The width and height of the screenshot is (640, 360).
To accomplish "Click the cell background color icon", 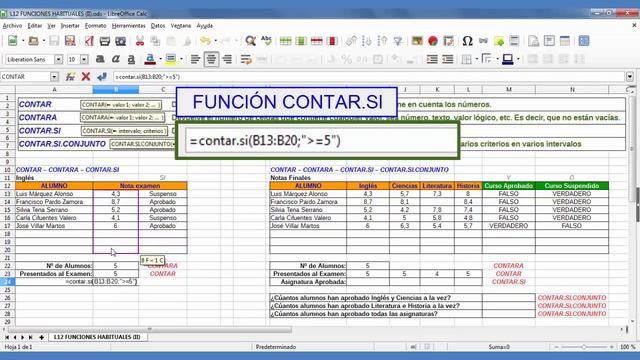I will pyautogui.click(x=508, y=60).
